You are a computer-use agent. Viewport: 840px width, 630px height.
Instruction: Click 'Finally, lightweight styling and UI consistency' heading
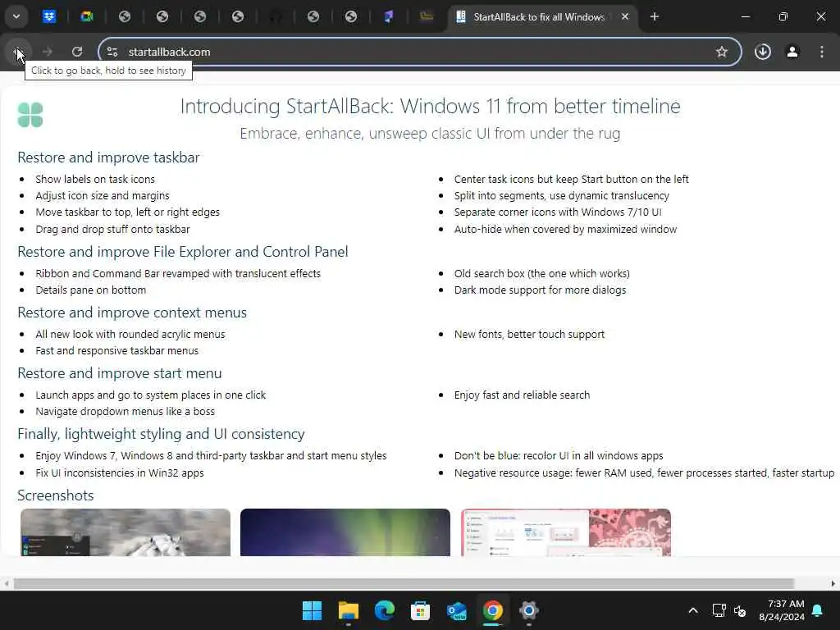pos(162,434)
